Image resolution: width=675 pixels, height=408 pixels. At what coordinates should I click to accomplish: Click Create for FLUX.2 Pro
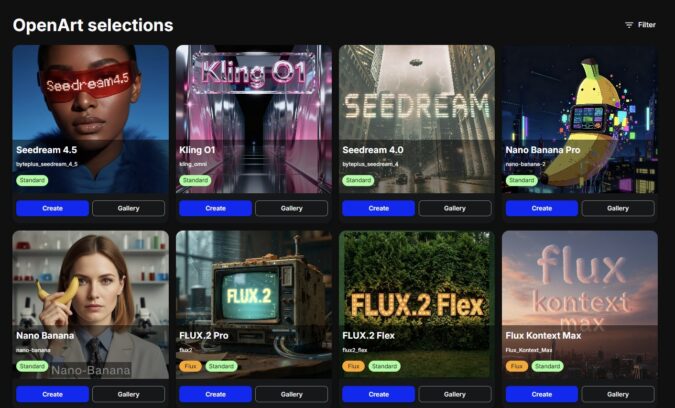pyautogui.click(x=215, y=394)
